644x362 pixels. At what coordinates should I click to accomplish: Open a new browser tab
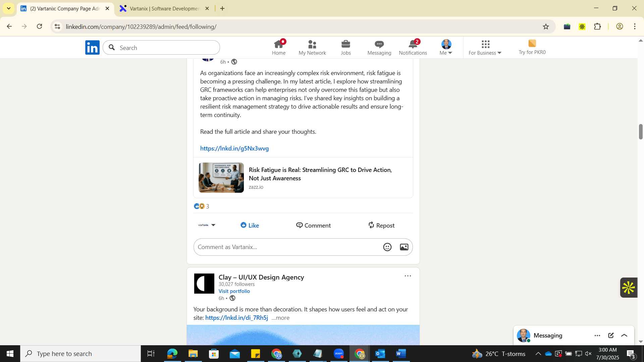point(222,8)
